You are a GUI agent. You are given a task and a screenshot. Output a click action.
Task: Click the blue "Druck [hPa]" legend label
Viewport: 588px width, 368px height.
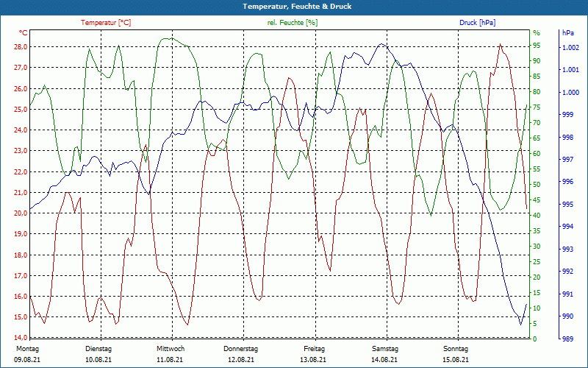point(477,23)
